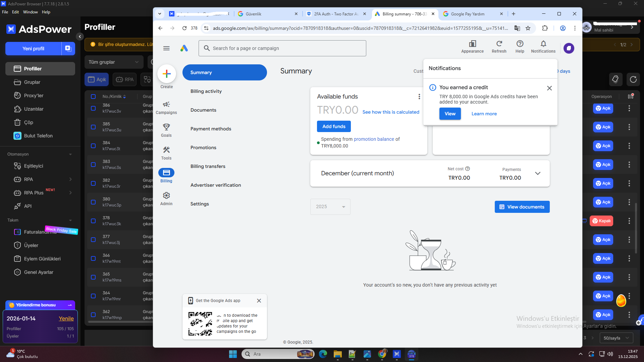Close the Get the Google Ads app card
Image resolution: width=644 pixels, height=362 pixels.
click(259, 301)
